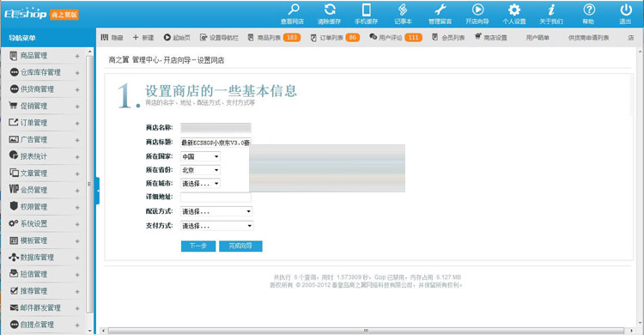Click the 商品管理 sidebar icon
Image resolution: width=644 pixels, height=335 pixels.
[14, 55]
